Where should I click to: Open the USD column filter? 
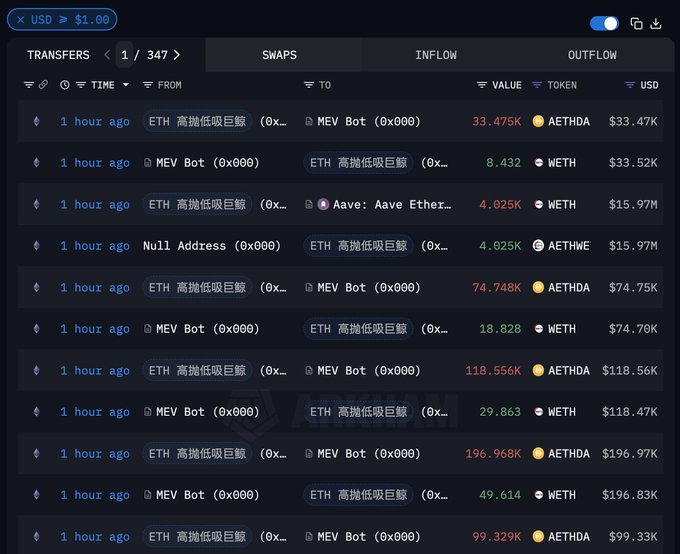coord(630,85)
